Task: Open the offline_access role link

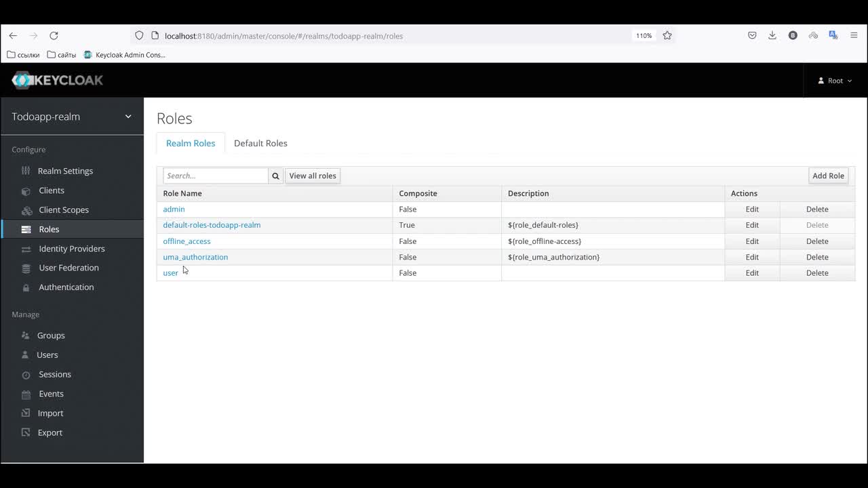Action: 186,241
